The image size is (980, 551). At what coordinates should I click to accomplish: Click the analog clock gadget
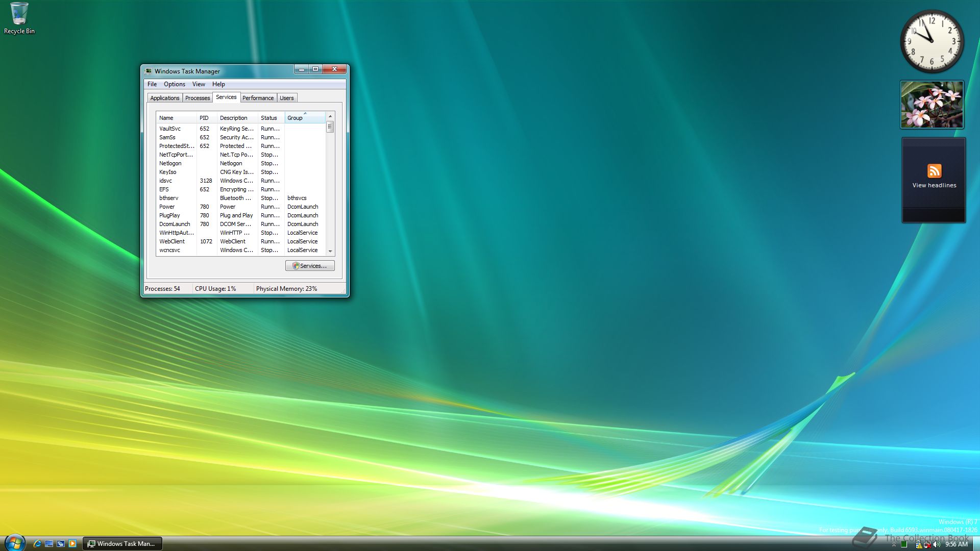click(x=932, y=41)
